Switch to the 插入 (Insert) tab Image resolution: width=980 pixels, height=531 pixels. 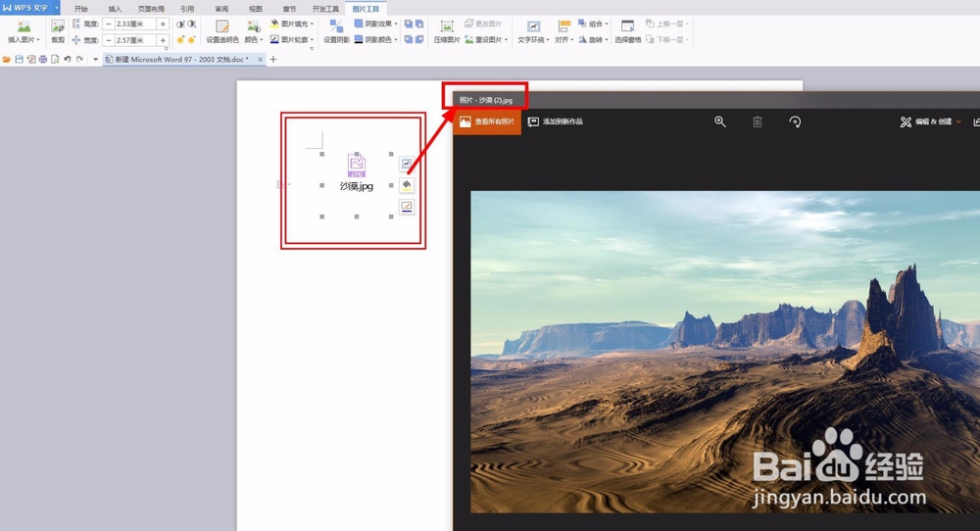pyautogui.click(x=115, y=9)
